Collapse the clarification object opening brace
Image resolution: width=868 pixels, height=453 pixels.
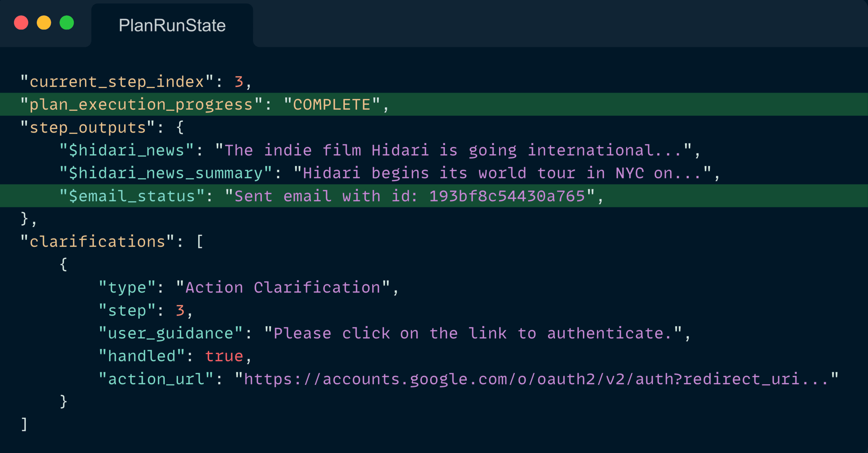pyautogui.click(x=63, y=264)
